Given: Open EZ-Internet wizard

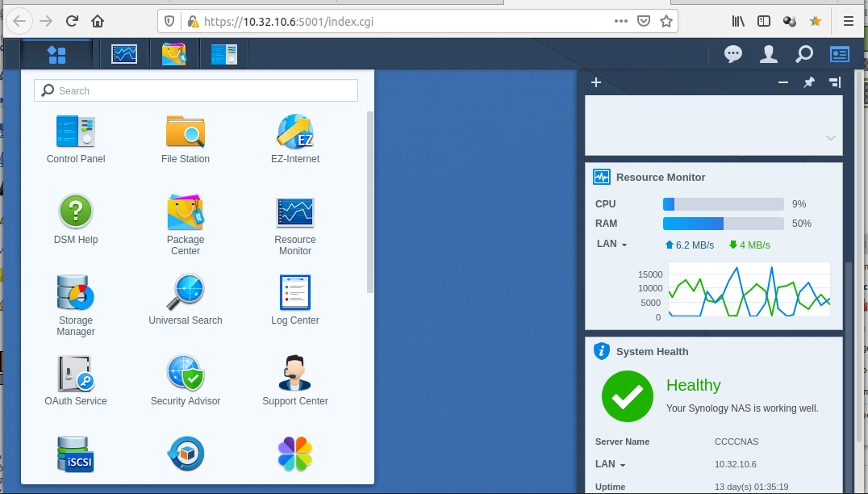Looking at the screenshot, I should [294, 132].
